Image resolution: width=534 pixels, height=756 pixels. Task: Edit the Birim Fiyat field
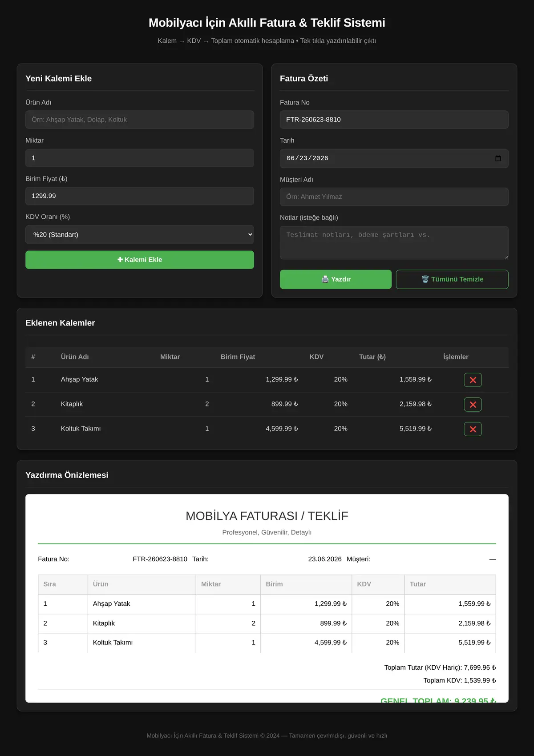(140, 196)
